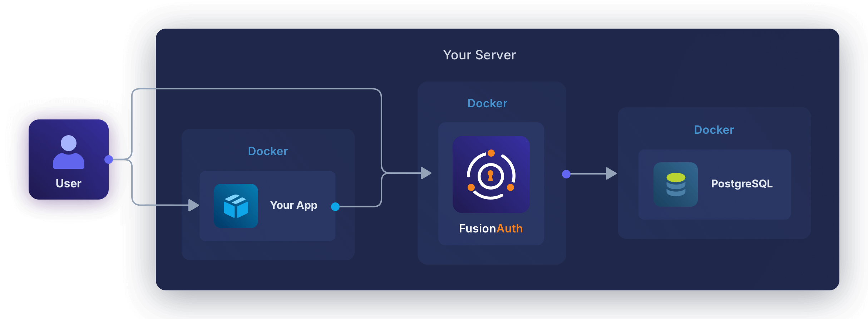Click the User person icon
The image size is (868, 319).
coord(69,152)
